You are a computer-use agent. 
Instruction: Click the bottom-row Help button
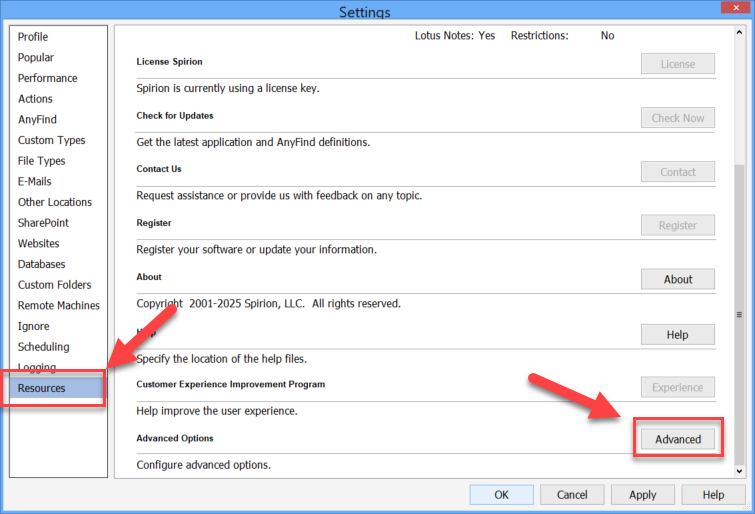(x=713, y=495)
